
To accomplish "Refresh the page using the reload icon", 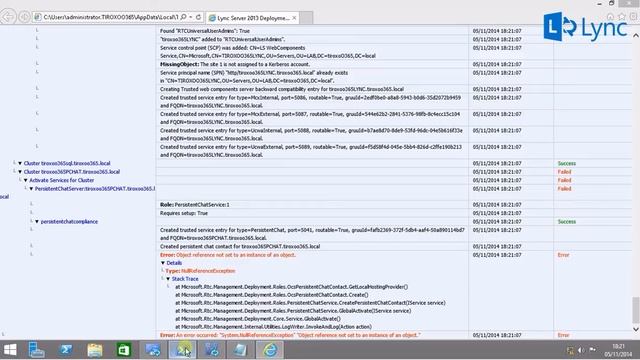I will [x=198, y=17].
